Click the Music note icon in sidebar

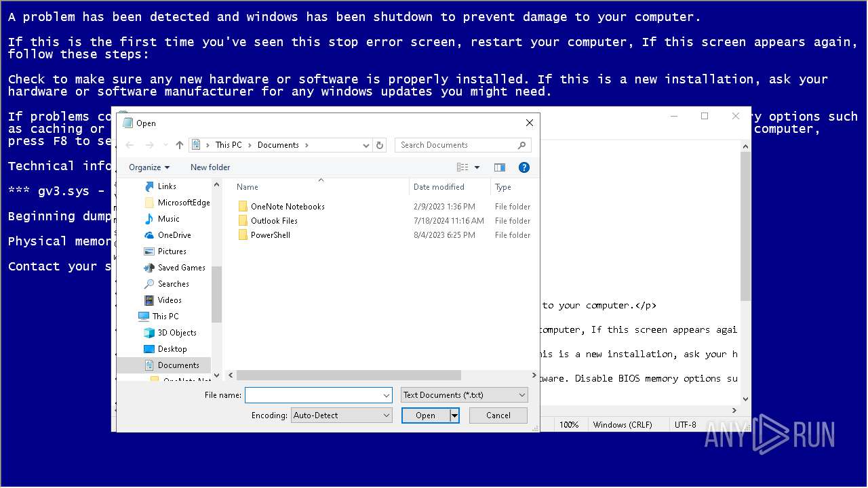[x=149, y=219]
